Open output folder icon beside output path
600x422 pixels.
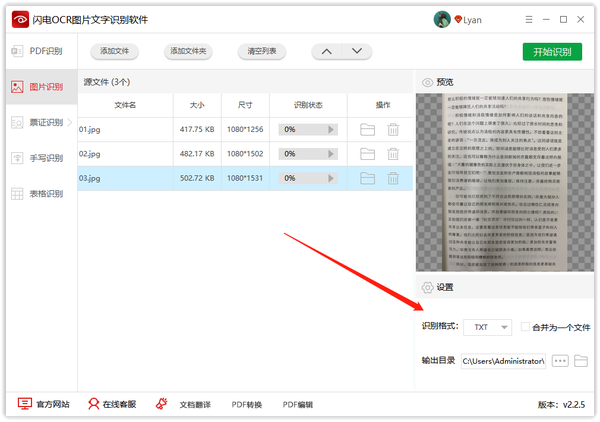tap(580, 360)
